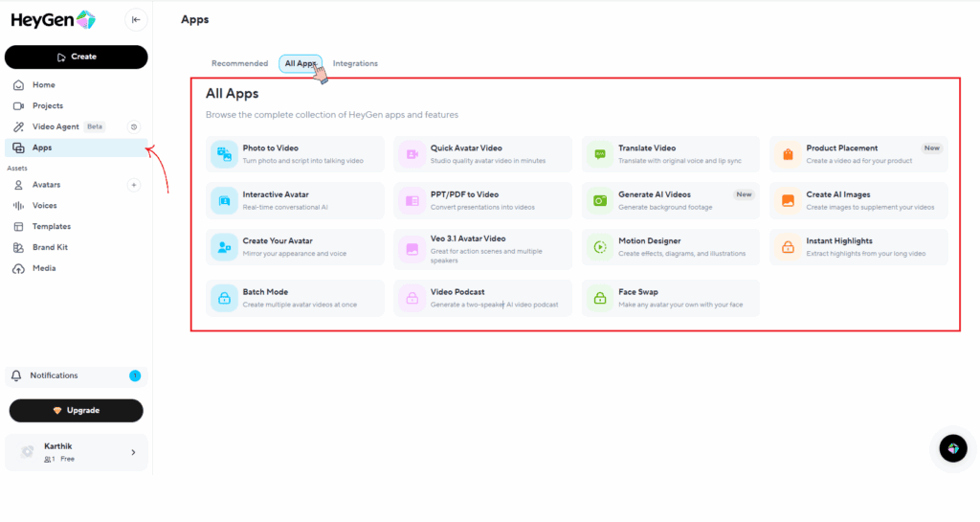Click the Translate Video icon
The width and height of the screenshot is (980, 522).
tap(600, 154)
